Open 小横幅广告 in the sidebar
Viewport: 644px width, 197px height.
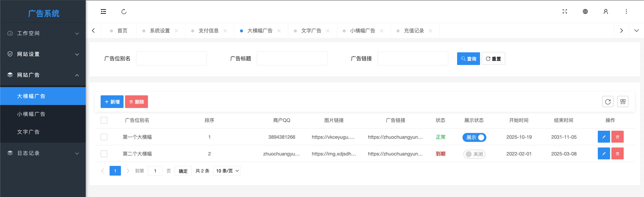tap(43, 114)
